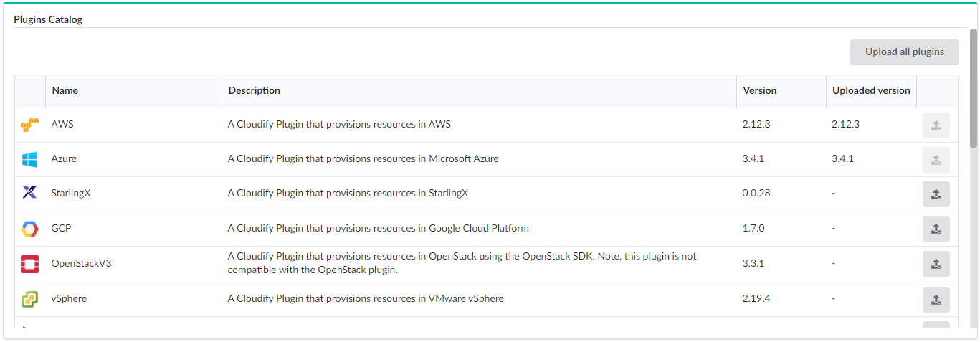Click the vertical scrollbar of the catalog
Viewport: 980px width, 342px height.
click(973, 88)
